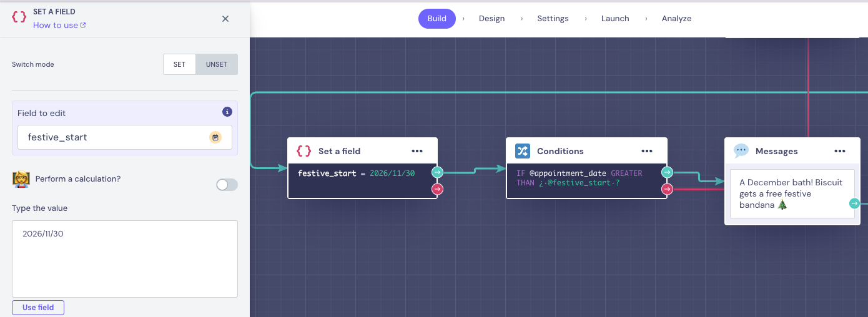
Task: Click the Conditions block title
Action: click(560, 151)
